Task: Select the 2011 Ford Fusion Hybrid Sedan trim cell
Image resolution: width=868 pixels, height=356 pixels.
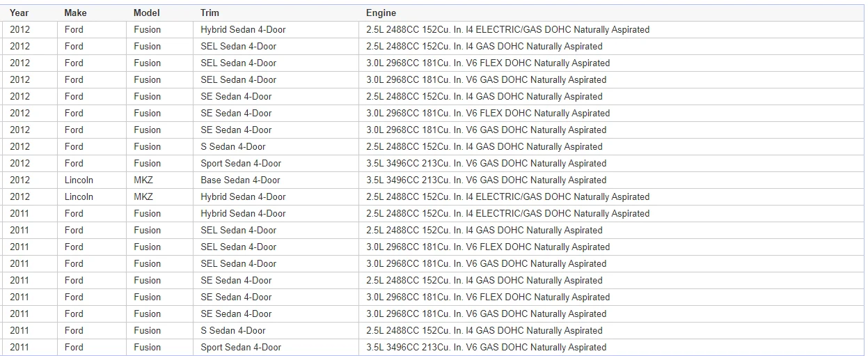Action: [x=243, y=213]
